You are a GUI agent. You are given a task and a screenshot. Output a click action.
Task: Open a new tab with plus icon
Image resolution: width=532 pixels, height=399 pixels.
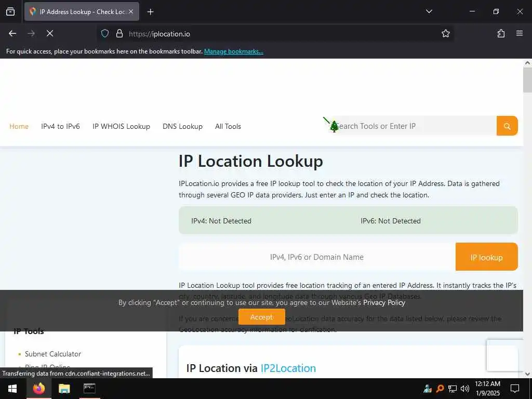[x=150, y=12]
